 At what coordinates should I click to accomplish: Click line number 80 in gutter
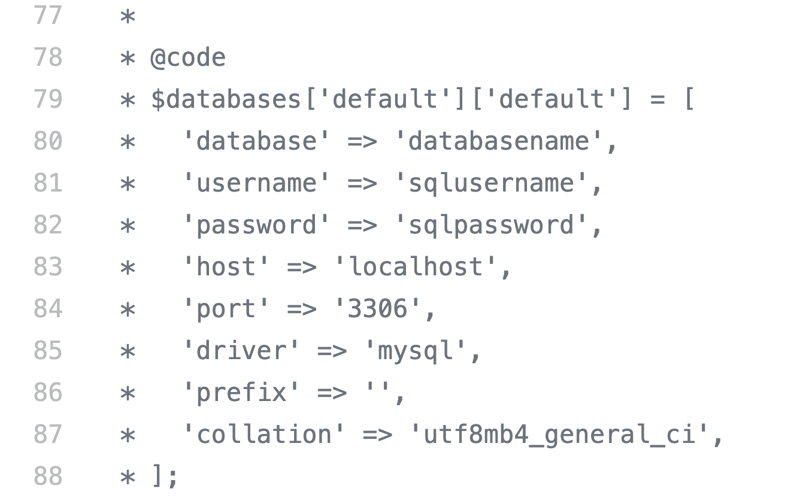48,141
